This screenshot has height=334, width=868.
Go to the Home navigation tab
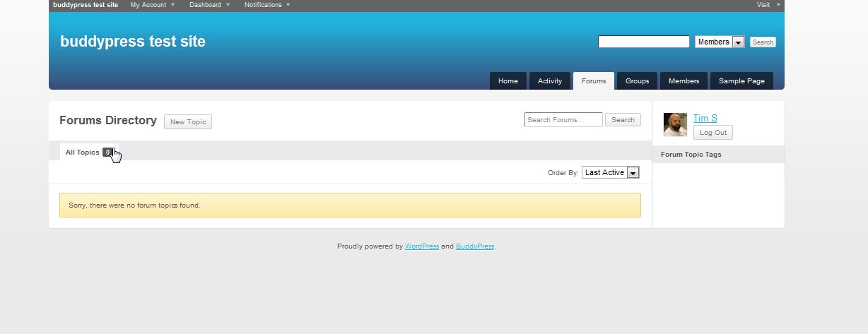tap(508, 81)
